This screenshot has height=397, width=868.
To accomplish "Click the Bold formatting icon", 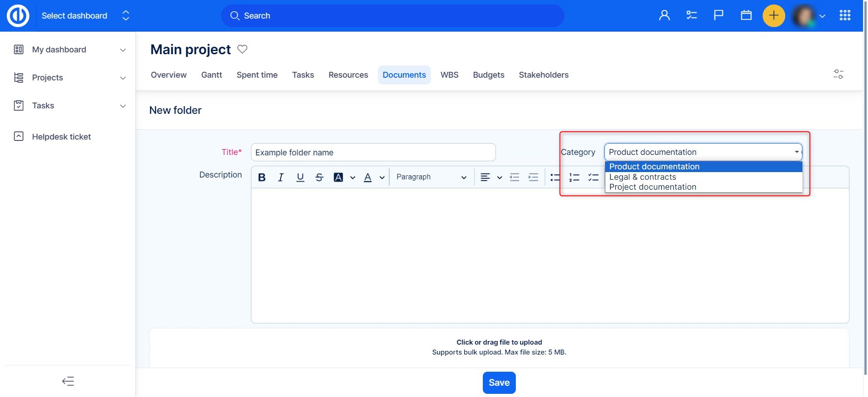I will pos(262,177).
